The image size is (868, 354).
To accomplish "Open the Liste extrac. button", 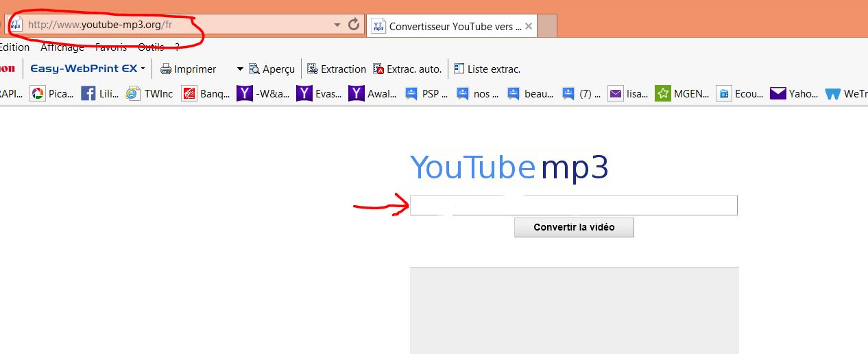I will point(487,69).
